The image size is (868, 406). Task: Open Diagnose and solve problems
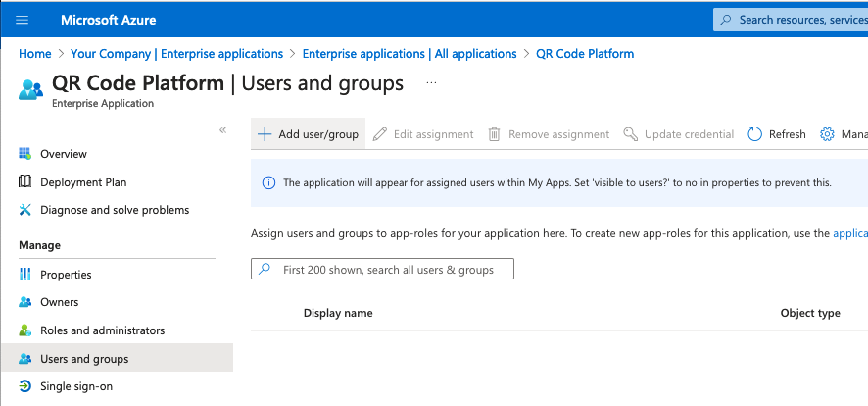117,210
